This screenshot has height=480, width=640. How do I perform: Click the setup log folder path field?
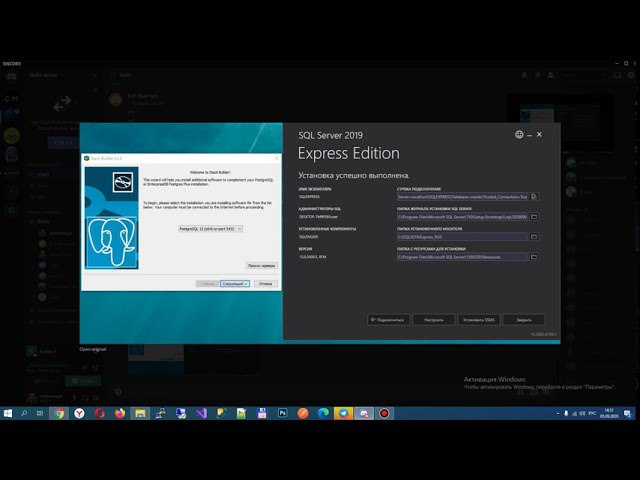click(x=462, y=217)
